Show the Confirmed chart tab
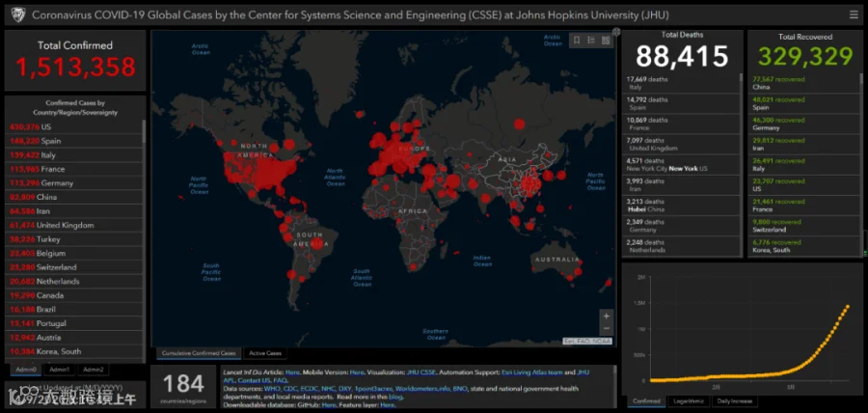 [x=646, y=400]
